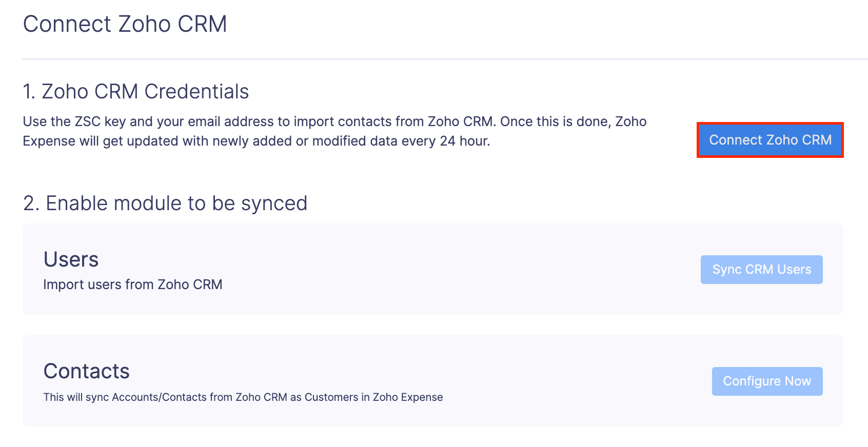Click the Sync CRM Users button
Screen dimensions: 868x447
pyautogui.click(x=761, y=269)
